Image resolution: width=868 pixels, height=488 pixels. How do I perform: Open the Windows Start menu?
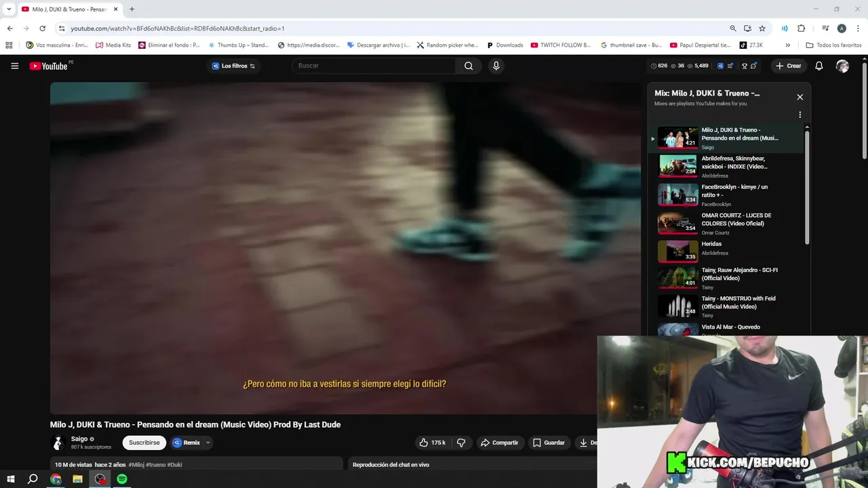click(x=11, y=479)
